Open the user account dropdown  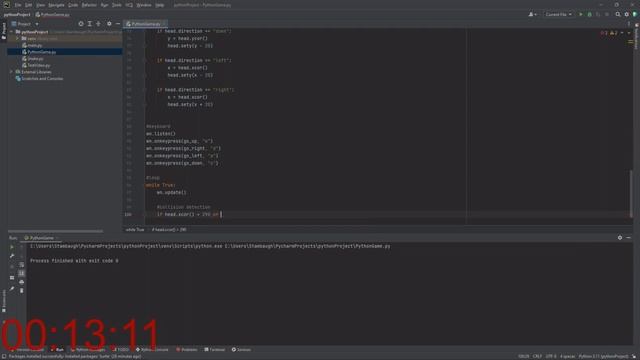532,14
